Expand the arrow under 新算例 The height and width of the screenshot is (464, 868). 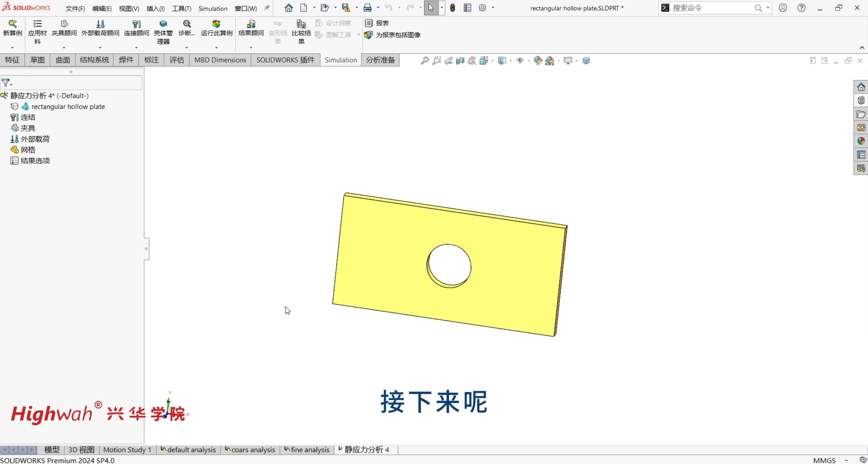[x=13, y=48]
